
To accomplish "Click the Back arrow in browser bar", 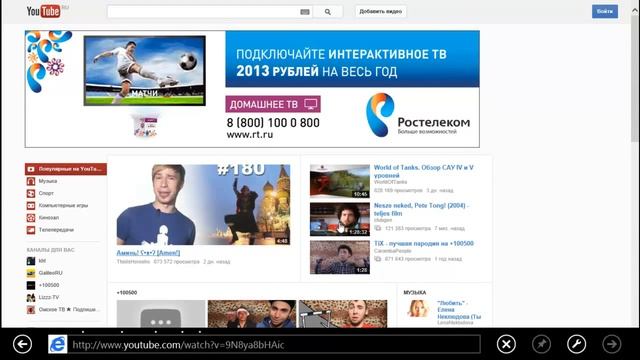I will coord(22,344).
